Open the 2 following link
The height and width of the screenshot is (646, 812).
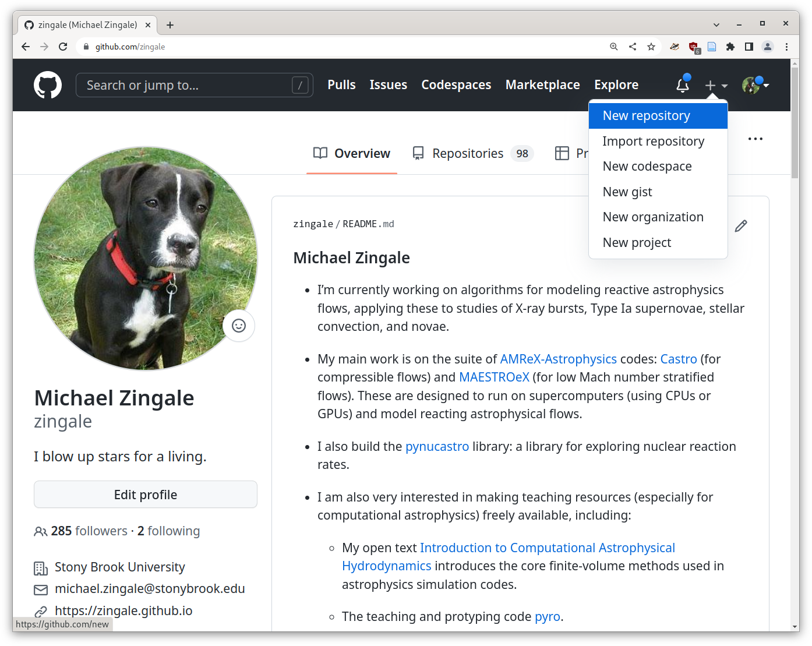pyautogui.click(x=168, y=531)
